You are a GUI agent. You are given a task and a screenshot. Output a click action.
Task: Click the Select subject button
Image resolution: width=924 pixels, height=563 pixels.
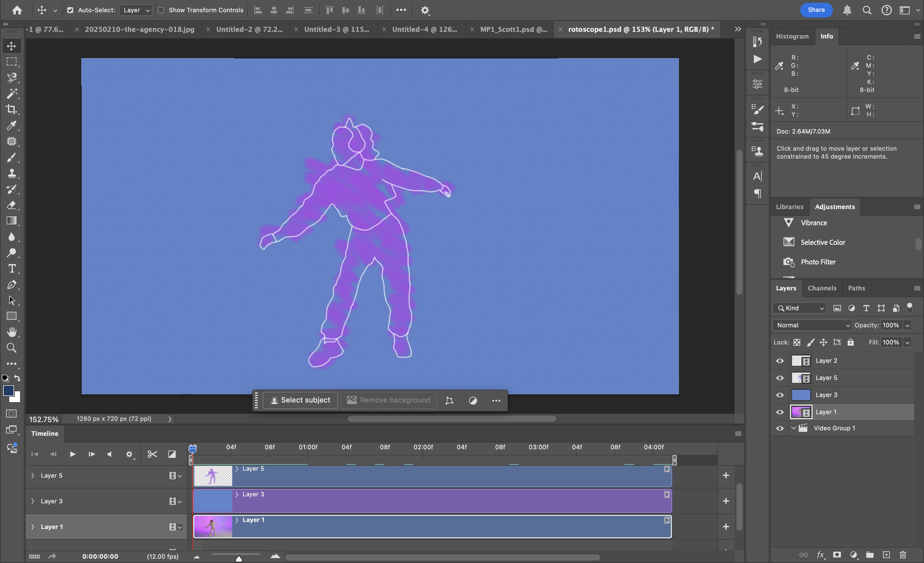[300, 400]
